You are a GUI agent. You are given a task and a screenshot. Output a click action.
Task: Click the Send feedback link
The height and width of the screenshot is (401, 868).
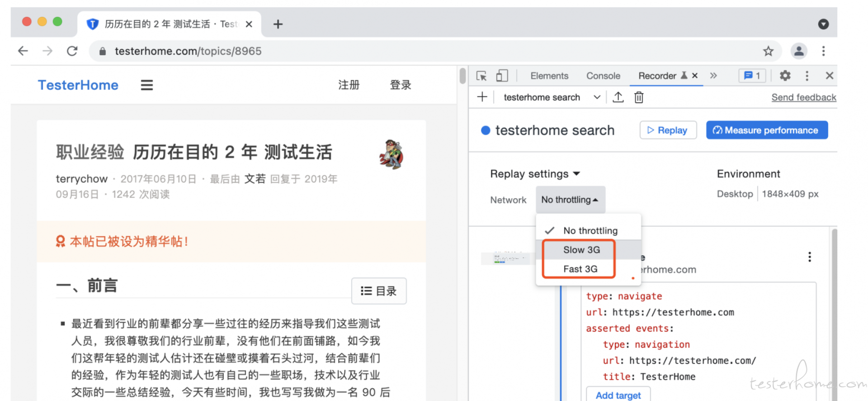coord(804,97)
